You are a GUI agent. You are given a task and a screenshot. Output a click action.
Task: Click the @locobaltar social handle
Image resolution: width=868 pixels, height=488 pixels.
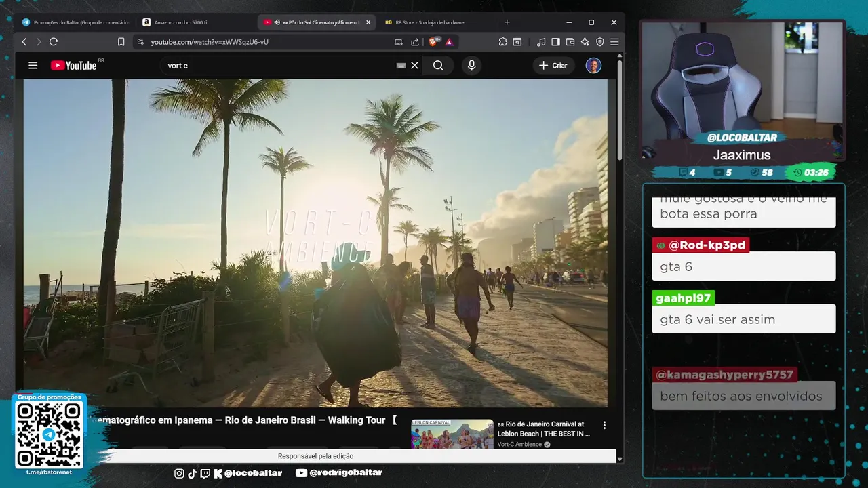click(253, 473)
